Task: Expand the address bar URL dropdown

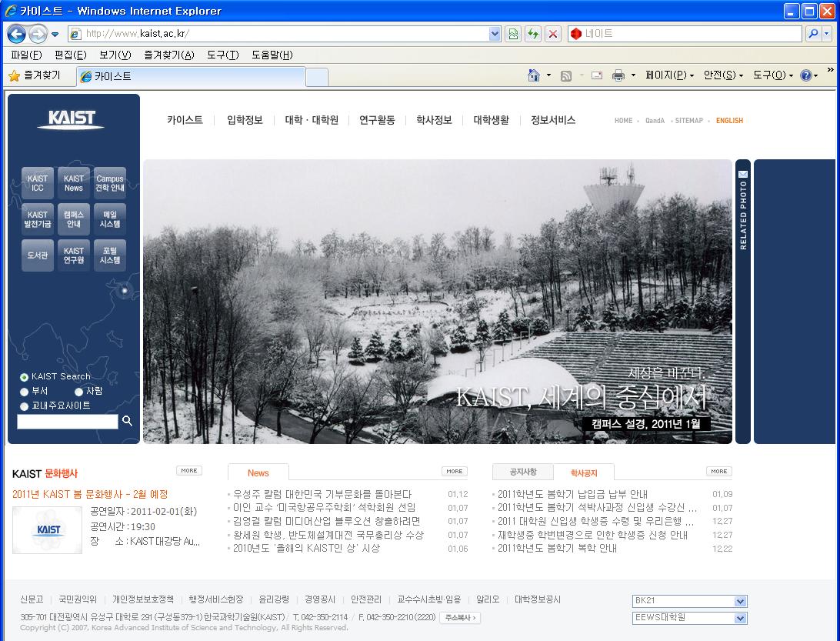Action: (495, 34)
